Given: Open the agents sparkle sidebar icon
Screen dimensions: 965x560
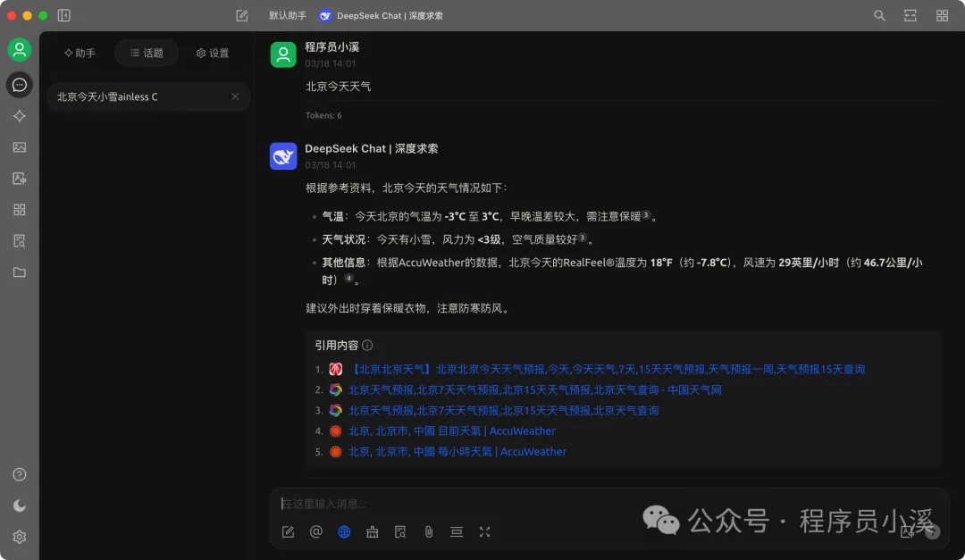Looking at the screenshot, I should (19, 116).
